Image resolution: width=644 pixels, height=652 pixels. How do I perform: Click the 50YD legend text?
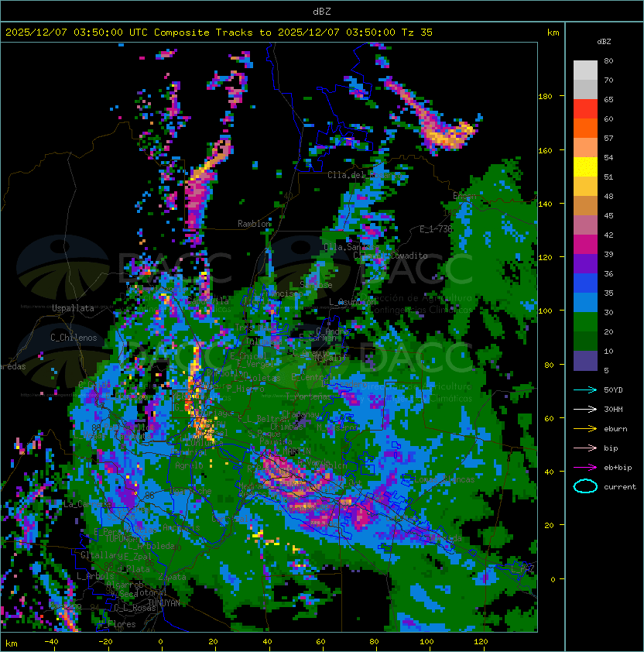tap(613, 390)
